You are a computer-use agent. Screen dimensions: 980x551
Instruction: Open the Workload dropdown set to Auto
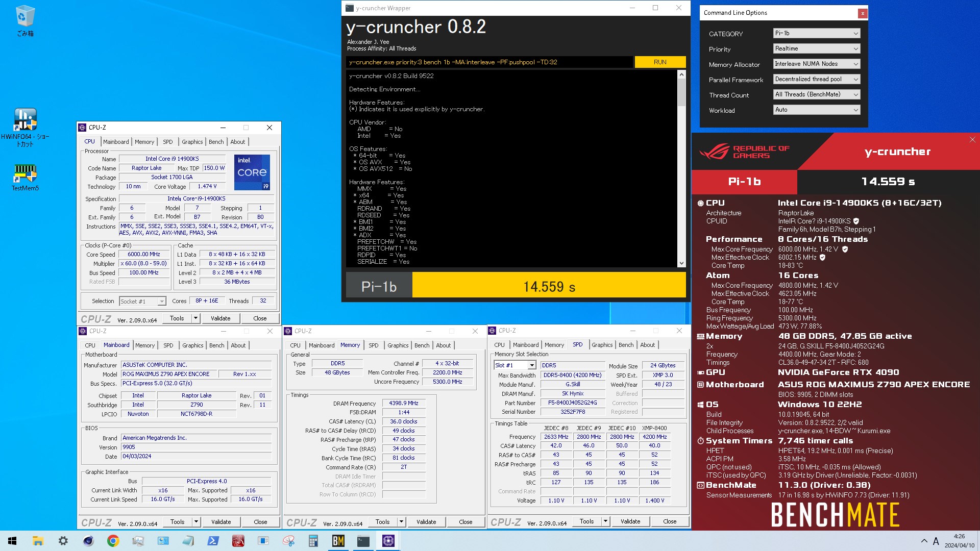point(817,110)
